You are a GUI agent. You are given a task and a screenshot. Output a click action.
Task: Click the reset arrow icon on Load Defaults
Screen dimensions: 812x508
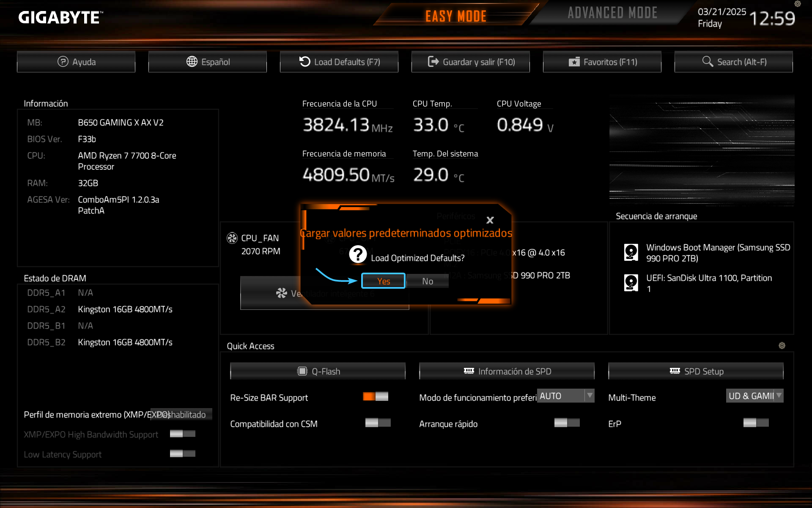coord(304,62)
